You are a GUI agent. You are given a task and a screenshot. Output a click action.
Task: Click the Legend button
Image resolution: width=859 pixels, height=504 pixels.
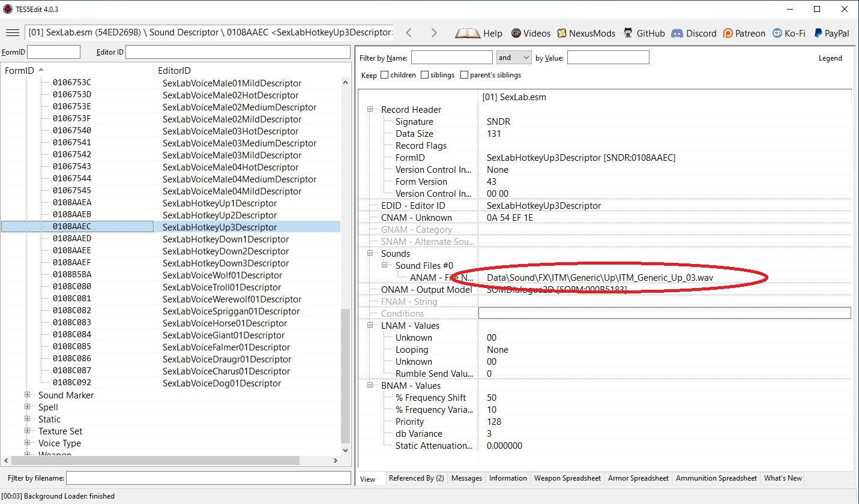tap(830, 58)
